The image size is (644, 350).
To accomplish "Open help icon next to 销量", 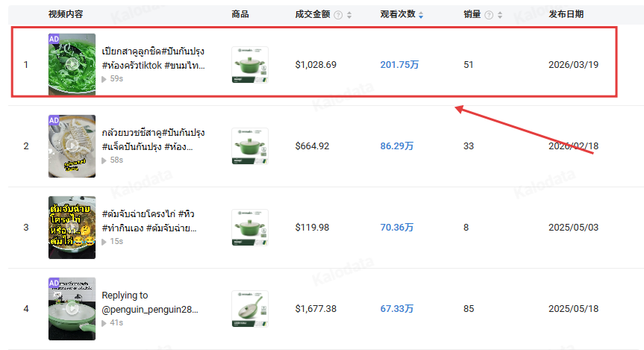I will pos(489,15).
